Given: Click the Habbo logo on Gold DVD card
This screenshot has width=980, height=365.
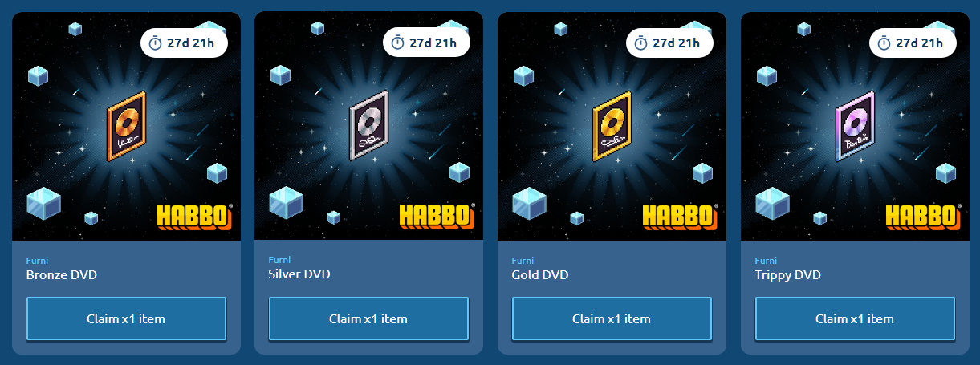Looking at the screenshot, I should (x=681, y=217).
